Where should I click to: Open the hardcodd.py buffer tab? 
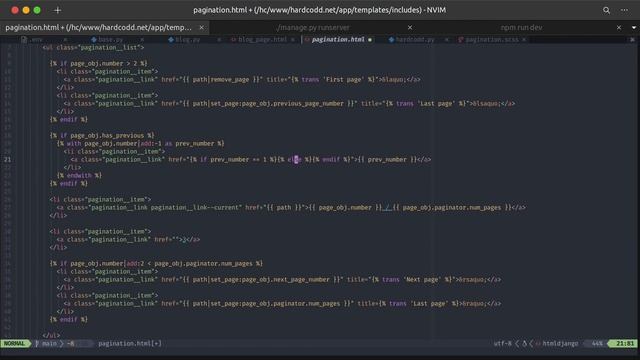[x=415, y=40]
